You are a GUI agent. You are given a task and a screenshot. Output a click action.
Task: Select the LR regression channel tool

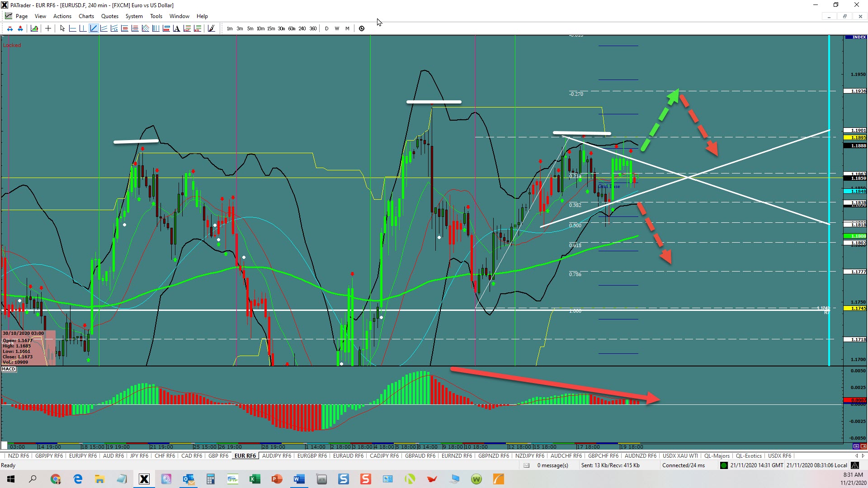point(114,28)
